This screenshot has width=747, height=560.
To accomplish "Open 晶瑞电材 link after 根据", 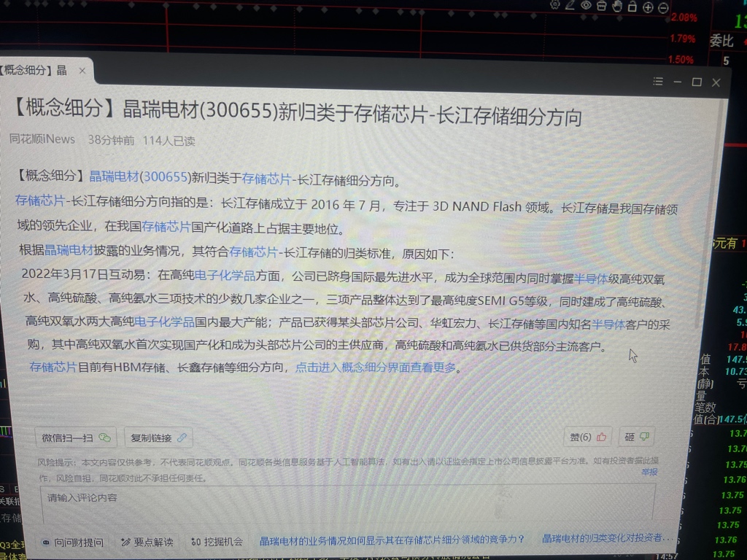I will coord(69,250).
